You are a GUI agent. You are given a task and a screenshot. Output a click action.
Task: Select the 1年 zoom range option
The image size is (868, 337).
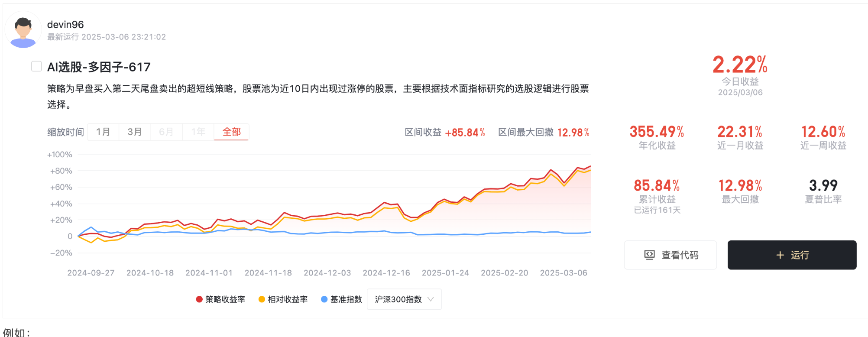click(198, 132)
